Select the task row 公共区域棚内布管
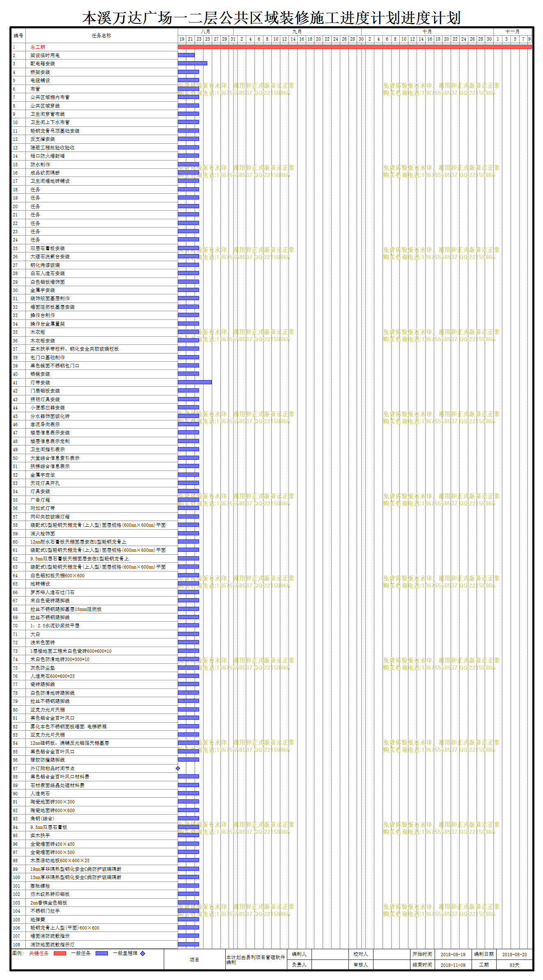Screen dimensions: 543x980 pyautogui.click(x=94, y=97)
